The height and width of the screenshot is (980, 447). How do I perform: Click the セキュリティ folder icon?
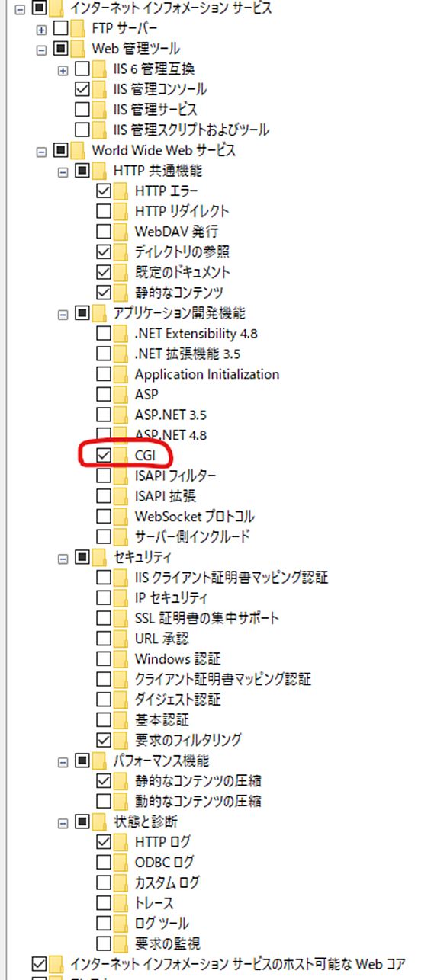pos(99,558)
